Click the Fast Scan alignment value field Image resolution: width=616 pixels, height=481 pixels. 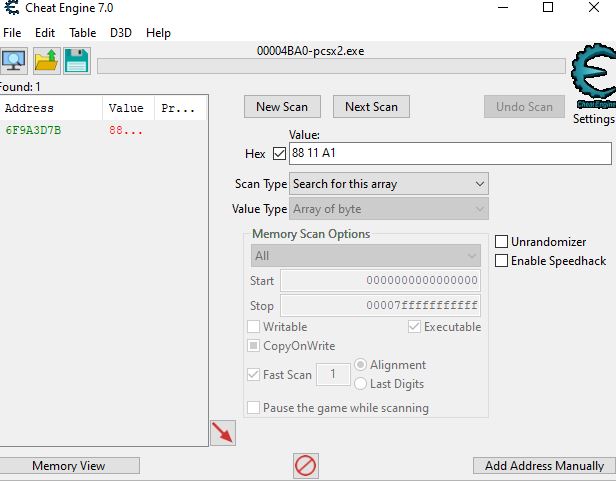[x=333, y=374]
